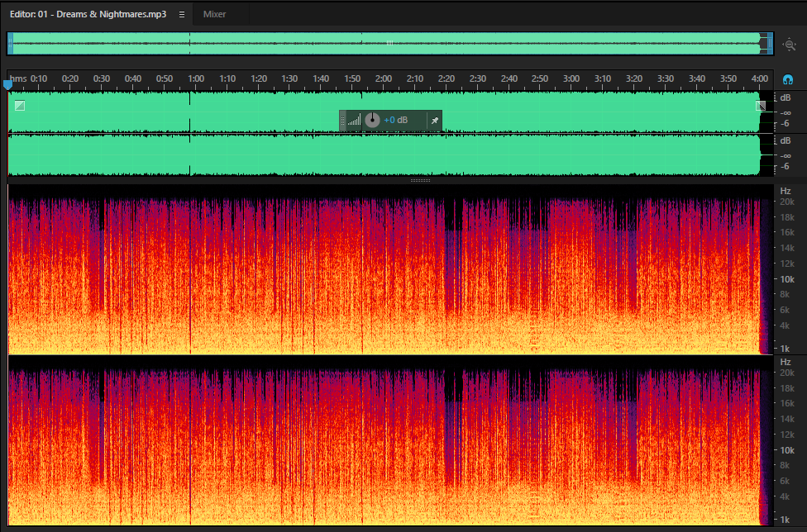807x532 pixels.
Task: Click the HUD gain adjustment knob
Action: 372,121
